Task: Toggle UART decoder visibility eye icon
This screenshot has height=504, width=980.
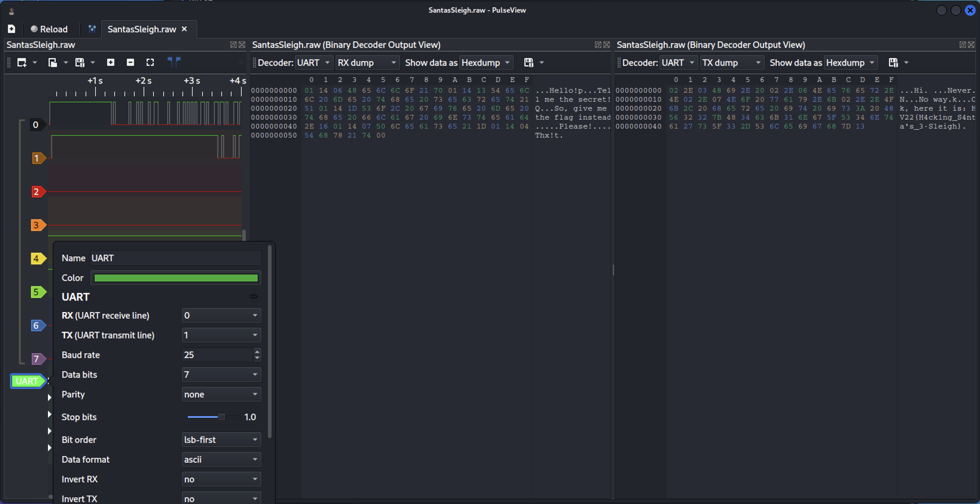Action: click(x=253, y=297)
